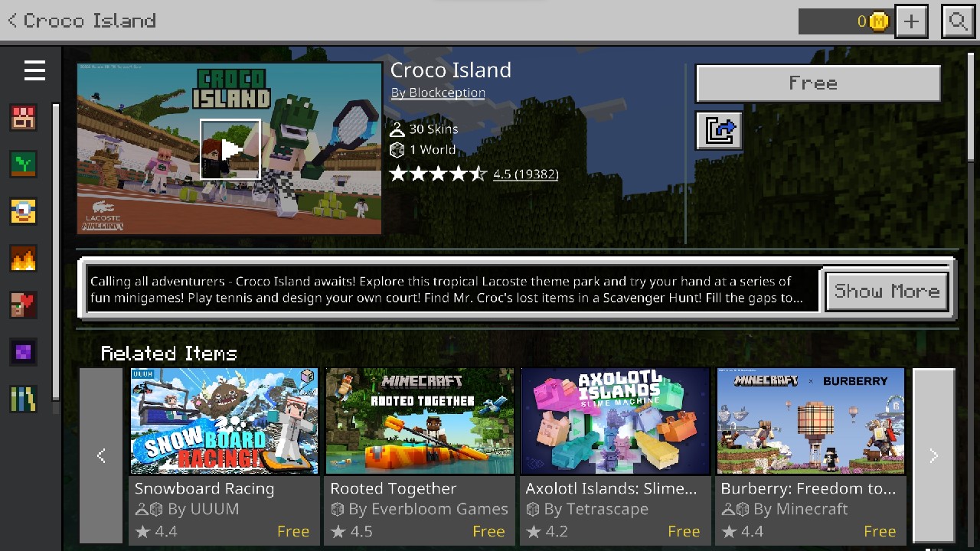Screen dimensions: 980x551
Task: Select the skin packs sidebar icon
Action: pos(24,117)
